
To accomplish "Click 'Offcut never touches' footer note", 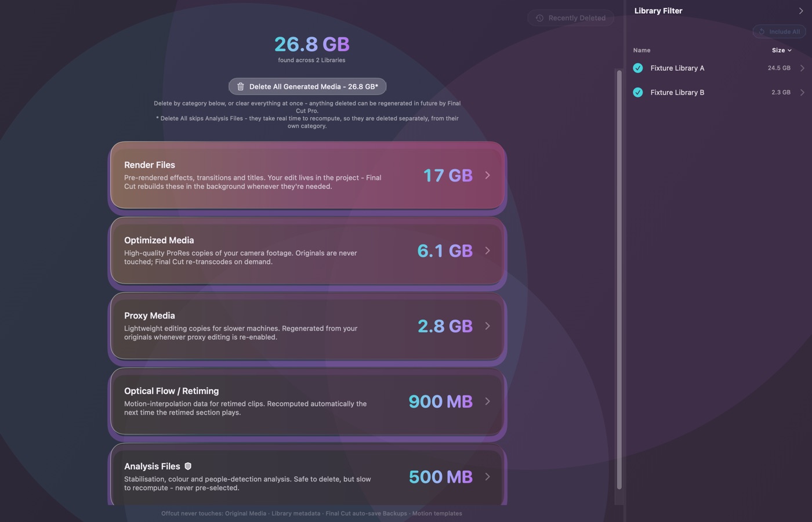I will click(x=311, y=513).
